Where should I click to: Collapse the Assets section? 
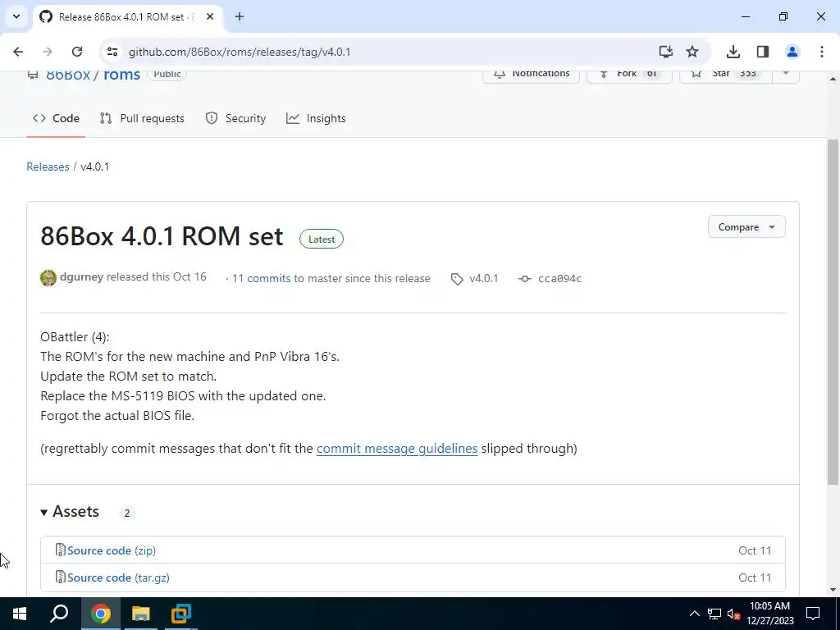pos(70,512)
